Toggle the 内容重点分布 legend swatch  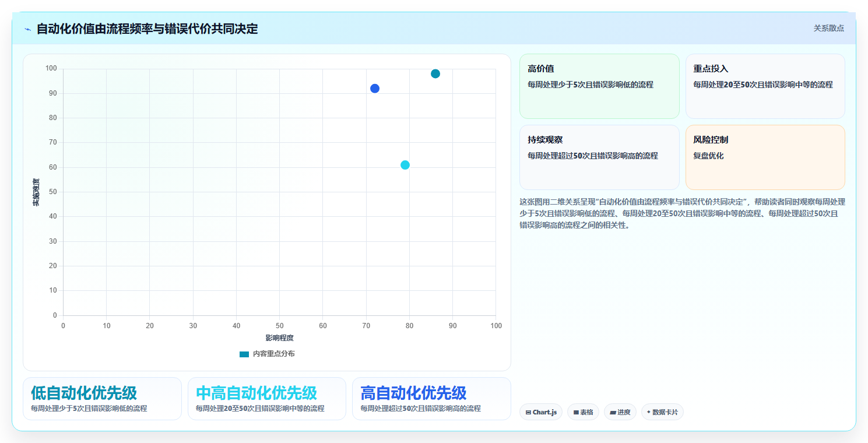[x=244, y=354]
